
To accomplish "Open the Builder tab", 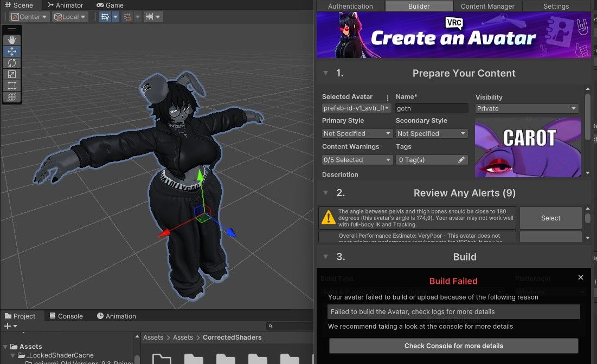I will coord(419,6).
